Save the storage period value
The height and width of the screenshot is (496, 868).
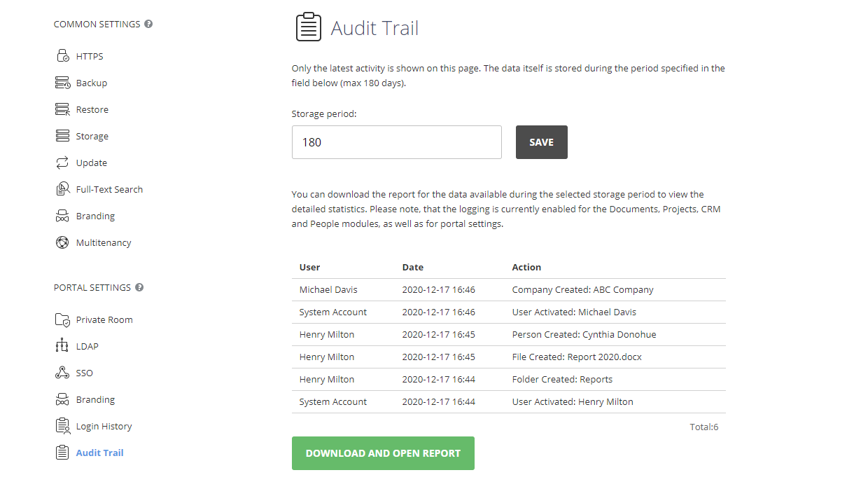click(541, 142)
